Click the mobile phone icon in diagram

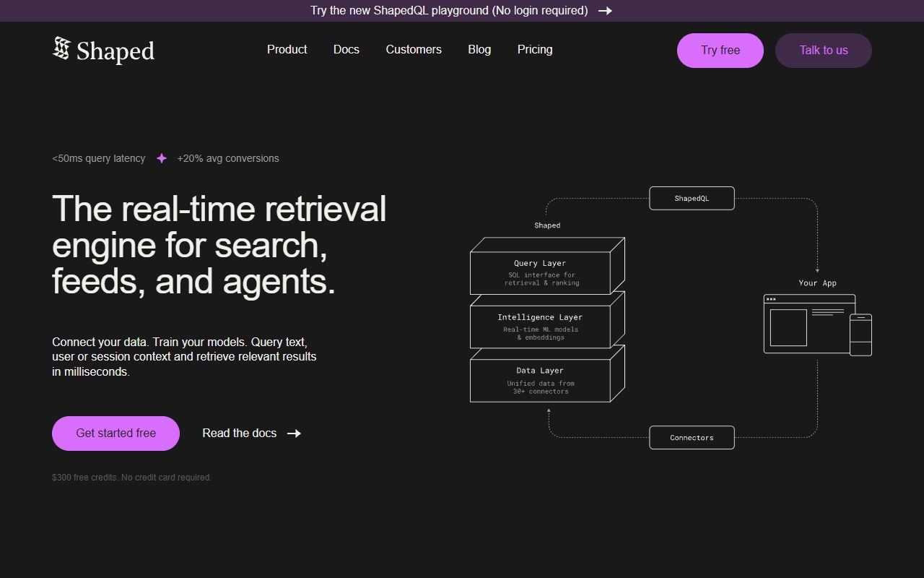click(860, 335)
